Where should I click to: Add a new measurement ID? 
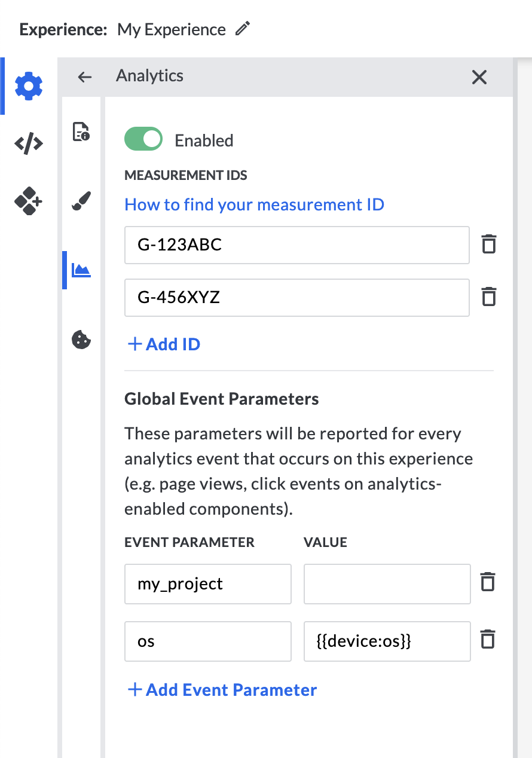(164, 344)
